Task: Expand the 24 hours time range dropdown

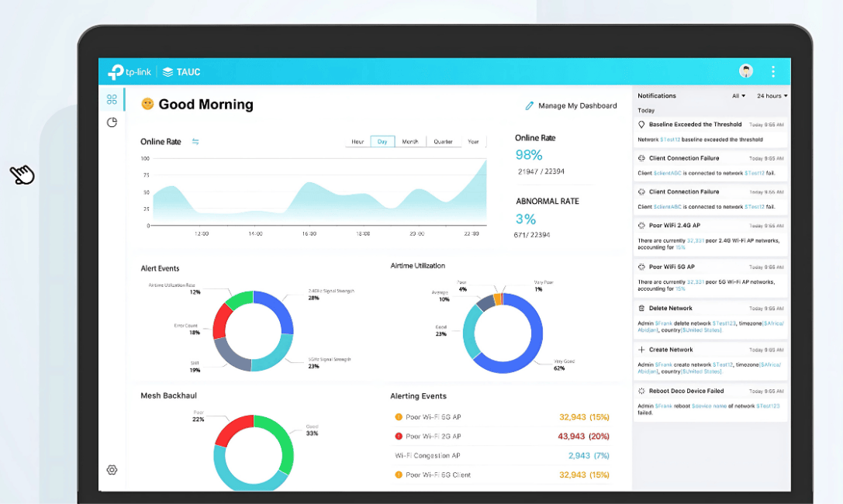Action: [772, 96]
